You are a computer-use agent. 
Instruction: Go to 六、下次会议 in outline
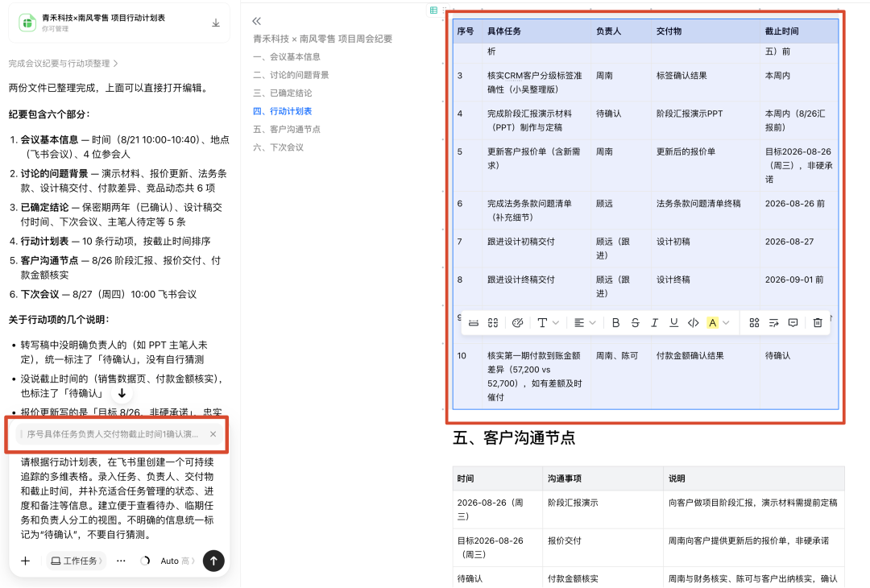coord(279,147)
